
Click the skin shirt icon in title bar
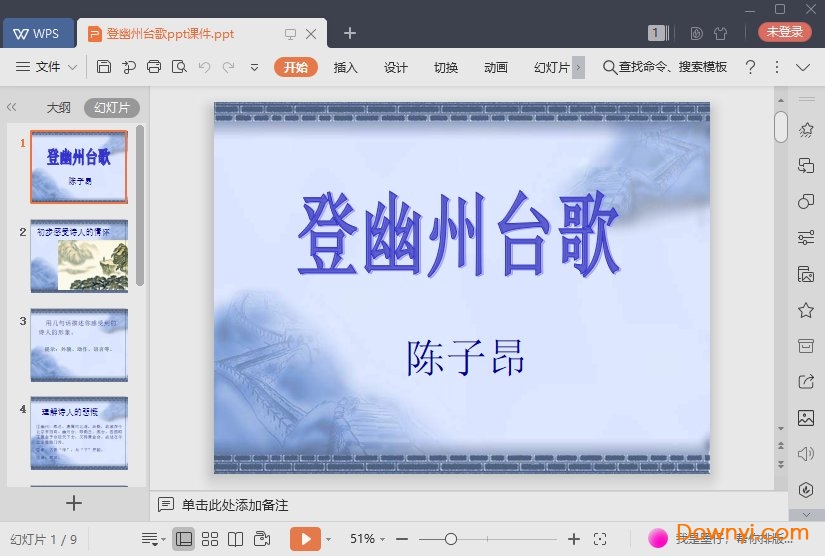[720, 34]
